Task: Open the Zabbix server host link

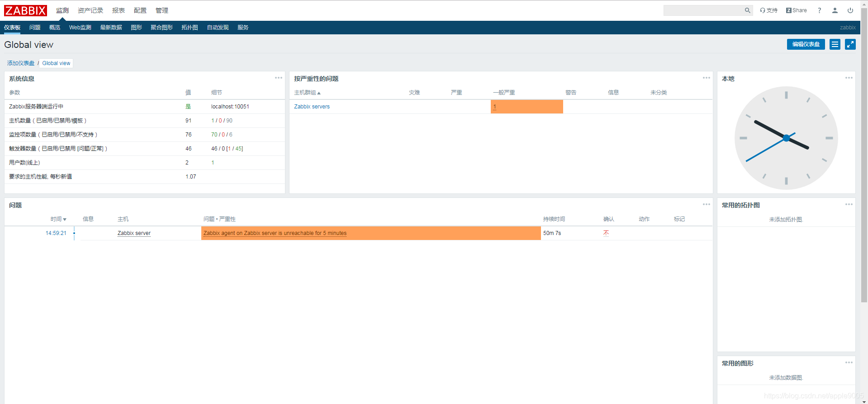Action: [134, 233]
